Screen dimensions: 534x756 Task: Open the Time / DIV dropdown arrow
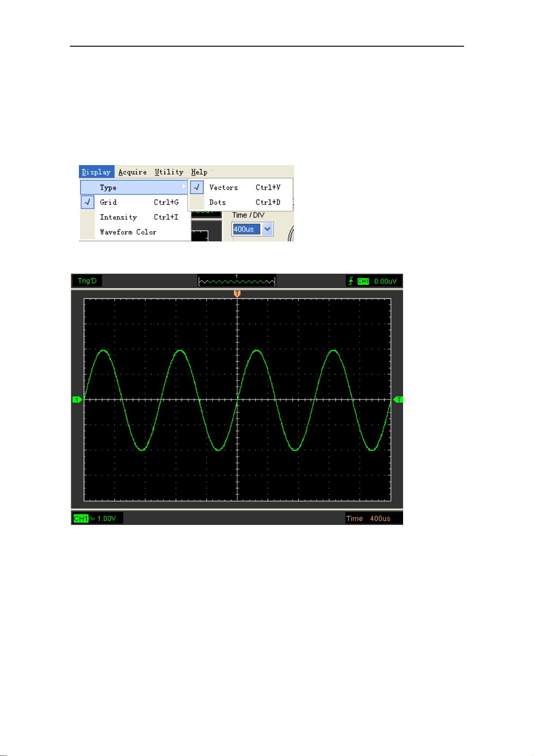point(268,229)
